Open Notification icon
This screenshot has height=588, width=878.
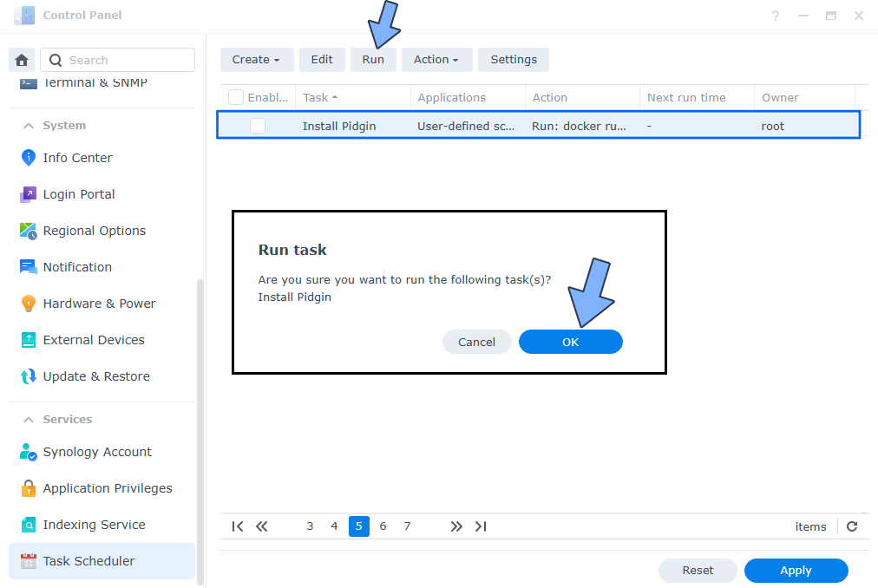point(28,267)
